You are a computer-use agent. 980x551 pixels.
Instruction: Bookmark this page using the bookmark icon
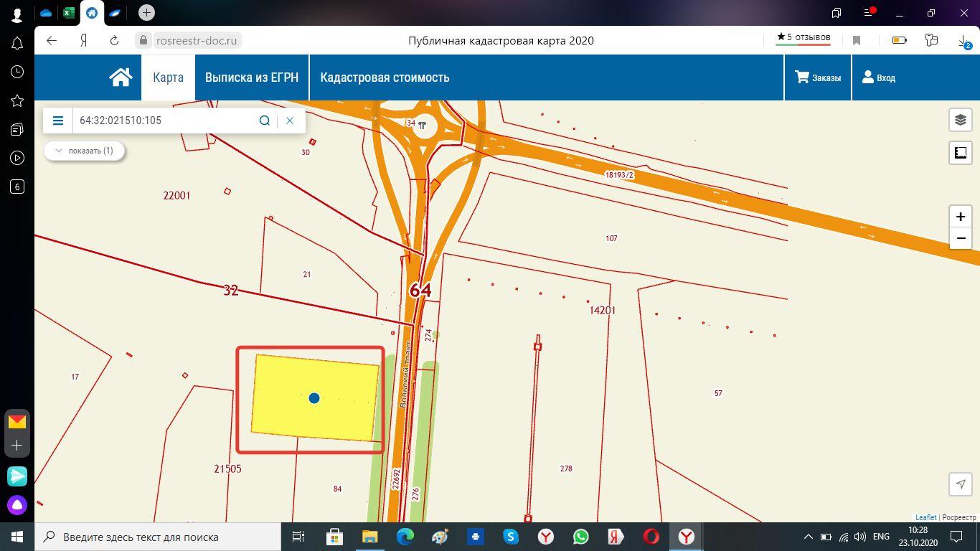(x=856, y=41)
